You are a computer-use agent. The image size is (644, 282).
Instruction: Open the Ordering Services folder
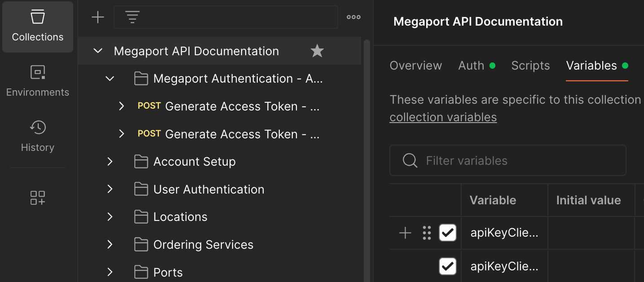pos(203,245)
